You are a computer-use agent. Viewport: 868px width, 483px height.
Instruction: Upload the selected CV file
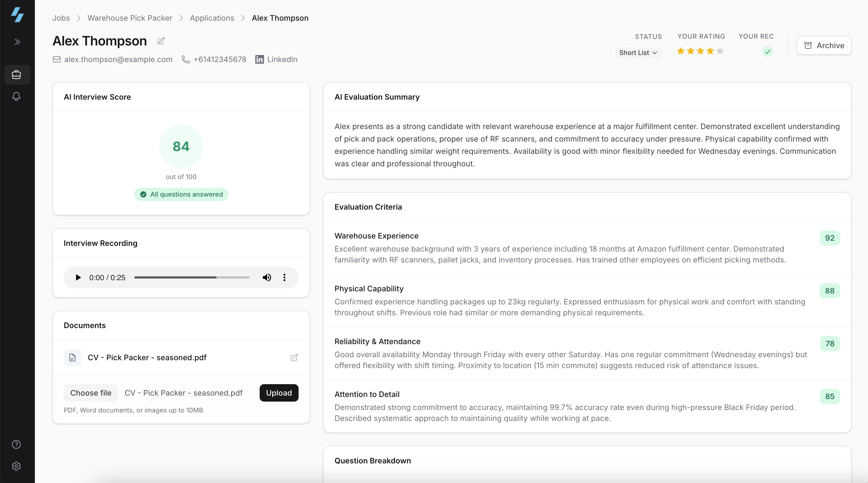pos(279,393)
